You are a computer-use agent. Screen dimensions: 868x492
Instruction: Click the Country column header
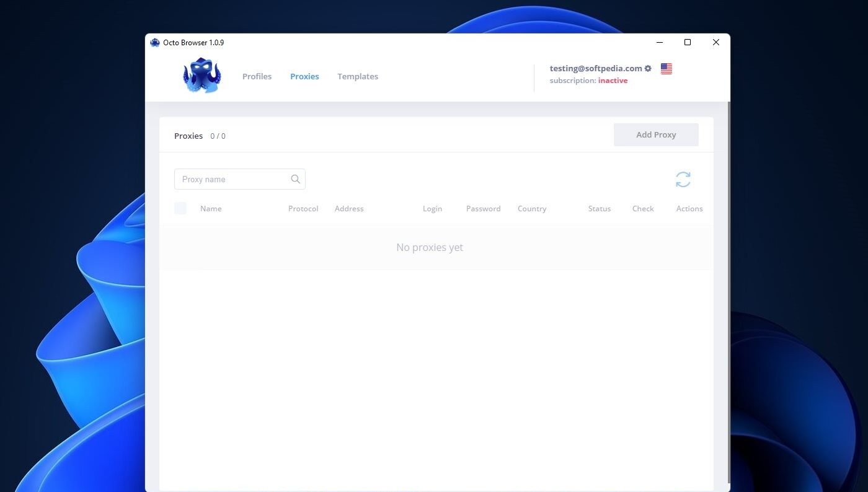pos(532,209)
